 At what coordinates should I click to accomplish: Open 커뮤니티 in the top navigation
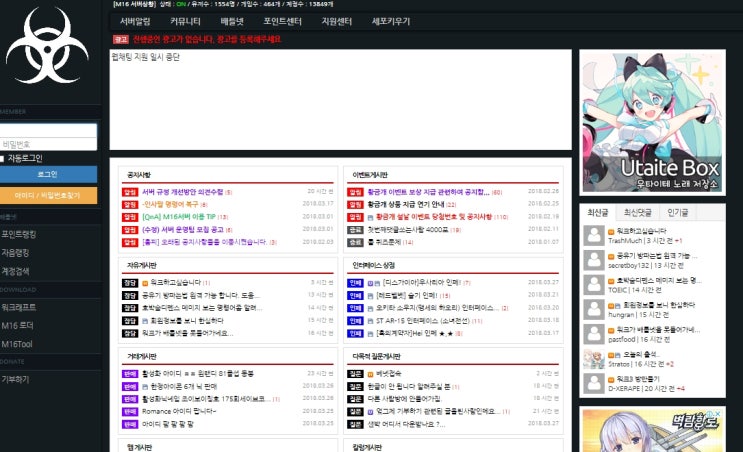click(x=185, y=21)
